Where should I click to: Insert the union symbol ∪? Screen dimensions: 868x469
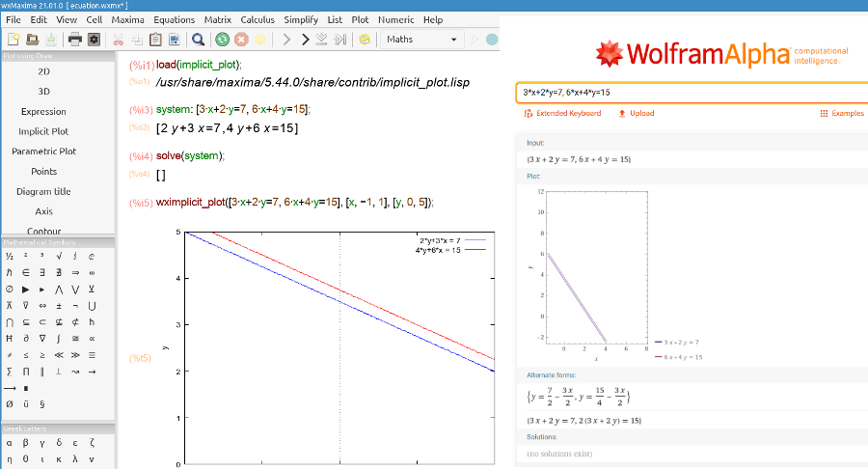click(x=92, y=306)
